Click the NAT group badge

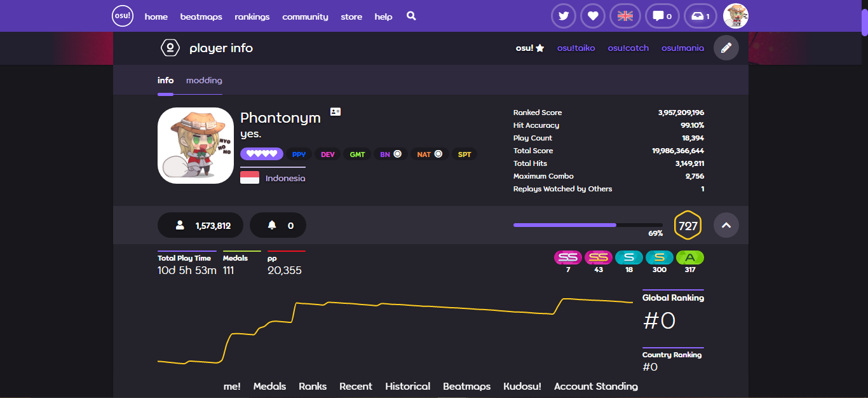430,154
